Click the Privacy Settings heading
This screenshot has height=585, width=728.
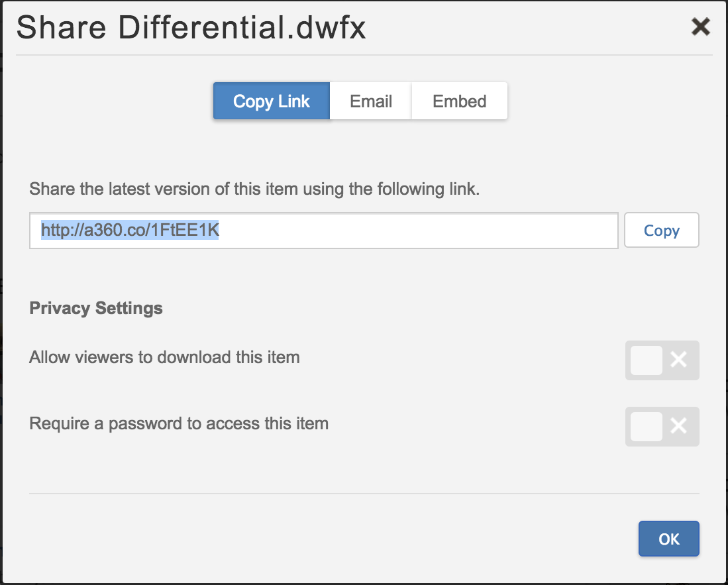click(x=96, y=308)
